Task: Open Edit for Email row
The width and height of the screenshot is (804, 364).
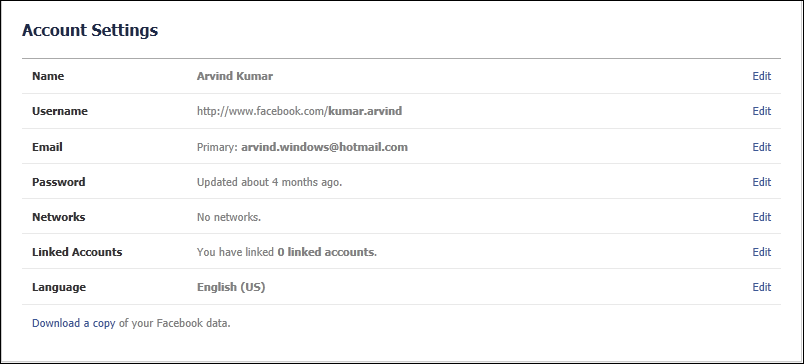Action: point(761,147)
